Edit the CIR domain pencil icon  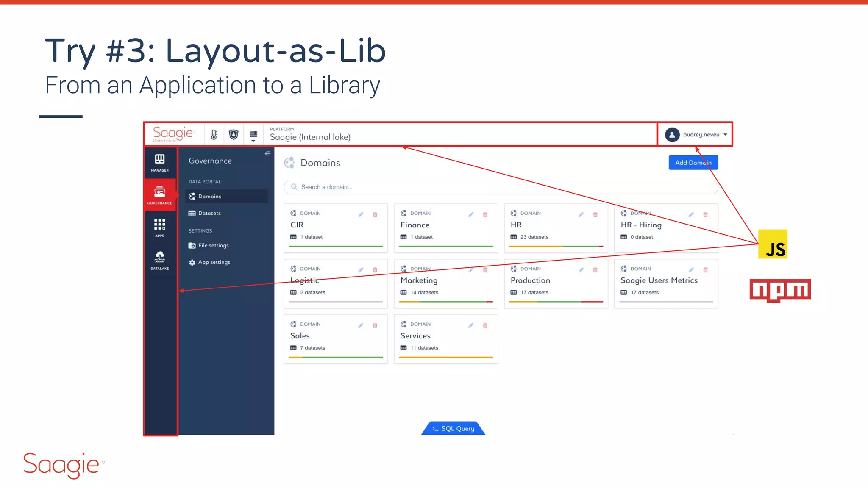tap(361, 214)
